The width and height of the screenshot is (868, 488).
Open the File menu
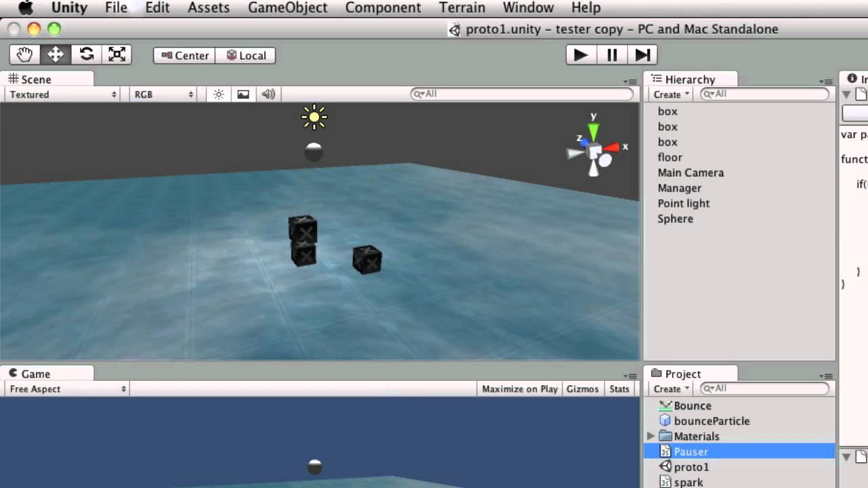pyautogui.click(x=116, y=8)
